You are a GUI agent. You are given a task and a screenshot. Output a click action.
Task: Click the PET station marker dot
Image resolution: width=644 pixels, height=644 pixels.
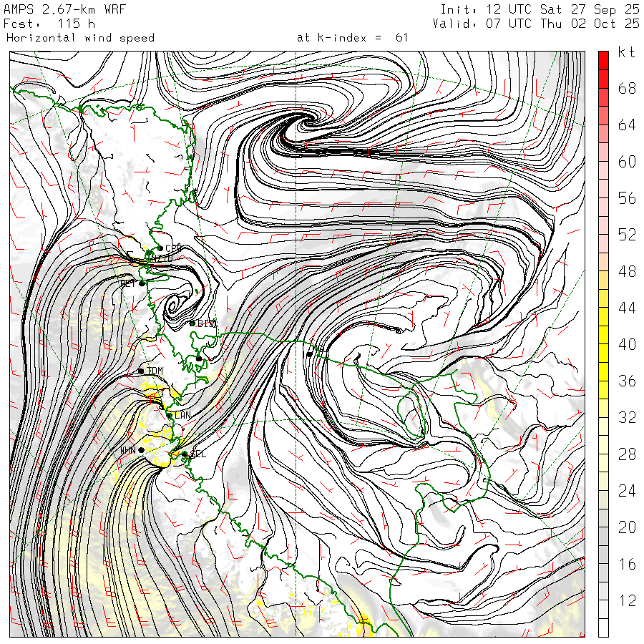tap(142, 283)
